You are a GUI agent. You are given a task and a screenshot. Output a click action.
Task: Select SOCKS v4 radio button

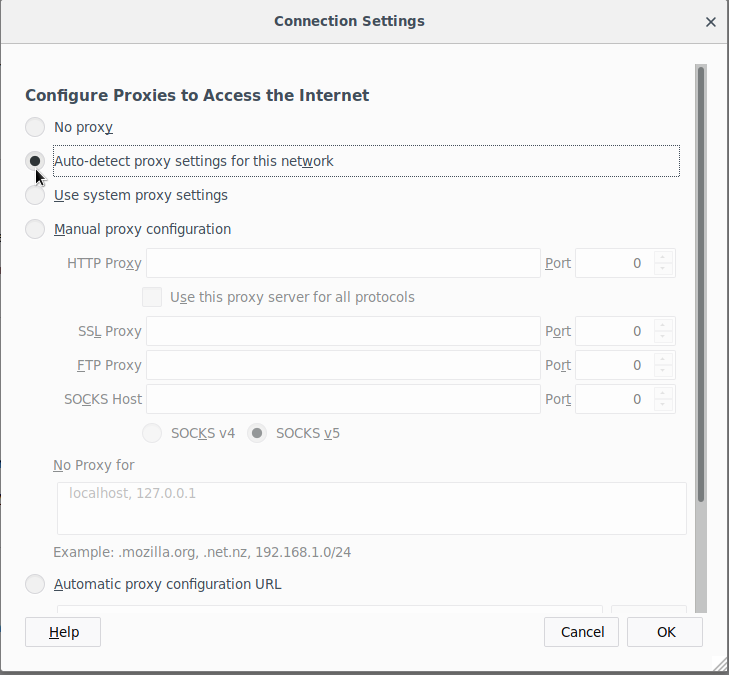pos(152,433)
